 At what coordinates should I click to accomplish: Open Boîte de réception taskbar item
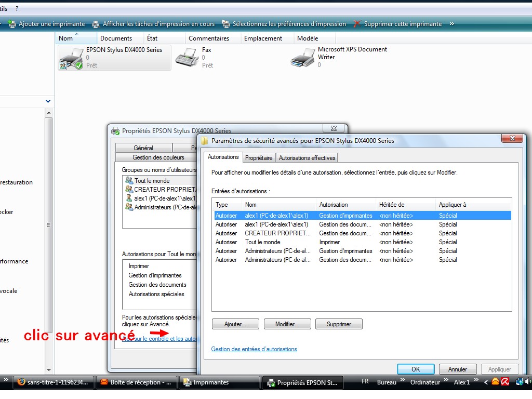tap(137, 382)
